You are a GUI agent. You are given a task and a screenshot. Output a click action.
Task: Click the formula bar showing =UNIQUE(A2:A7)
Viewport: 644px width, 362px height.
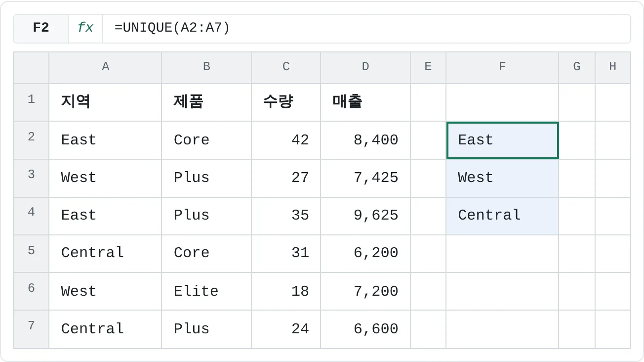[x=366, y=28]
